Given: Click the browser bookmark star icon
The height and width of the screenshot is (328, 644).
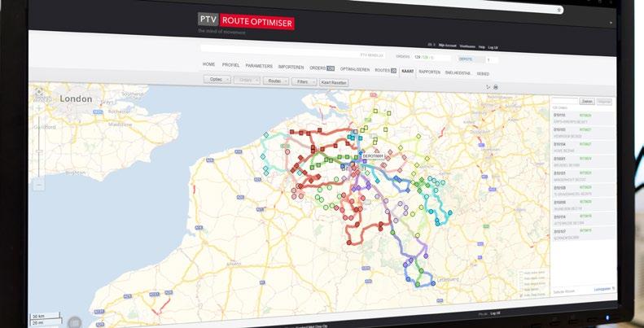Looking at the screenshot, I should click(559, 10).
